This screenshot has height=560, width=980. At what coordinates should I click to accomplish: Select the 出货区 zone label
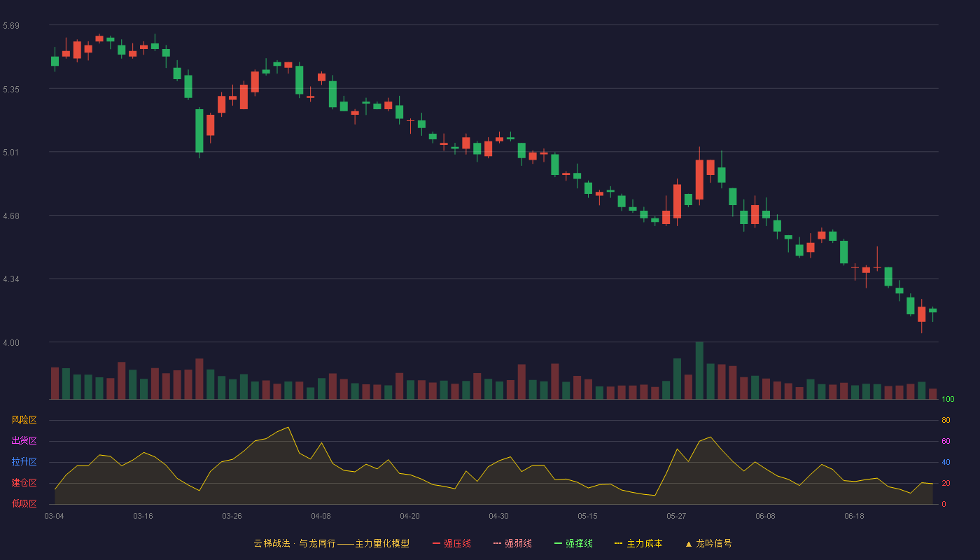coord(24,441)
